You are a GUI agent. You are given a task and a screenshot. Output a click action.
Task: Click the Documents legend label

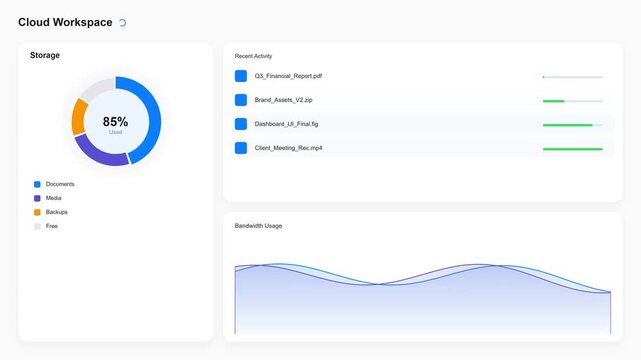tap(60, 184)
